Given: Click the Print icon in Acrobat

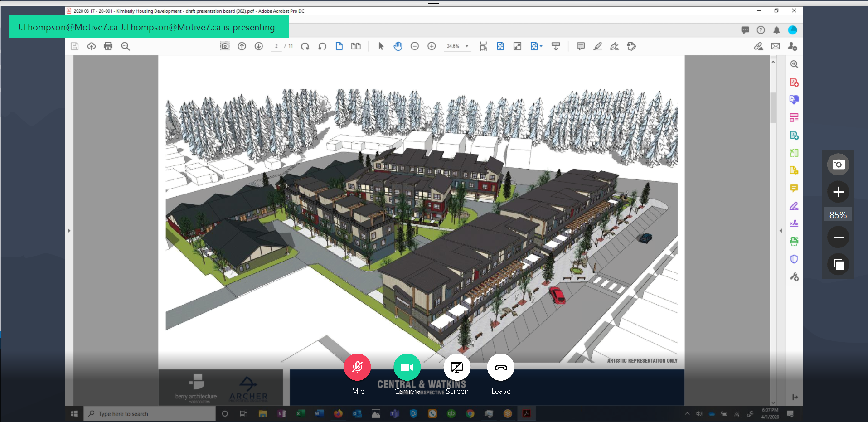Looking at the screenshot, I should click(108, 46).
